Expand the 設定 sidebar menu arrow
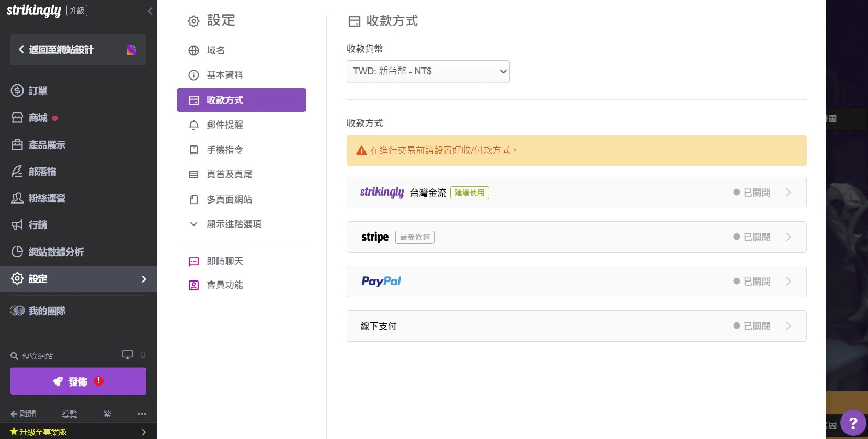Screen dimensions: 868x439 (144, 279)
